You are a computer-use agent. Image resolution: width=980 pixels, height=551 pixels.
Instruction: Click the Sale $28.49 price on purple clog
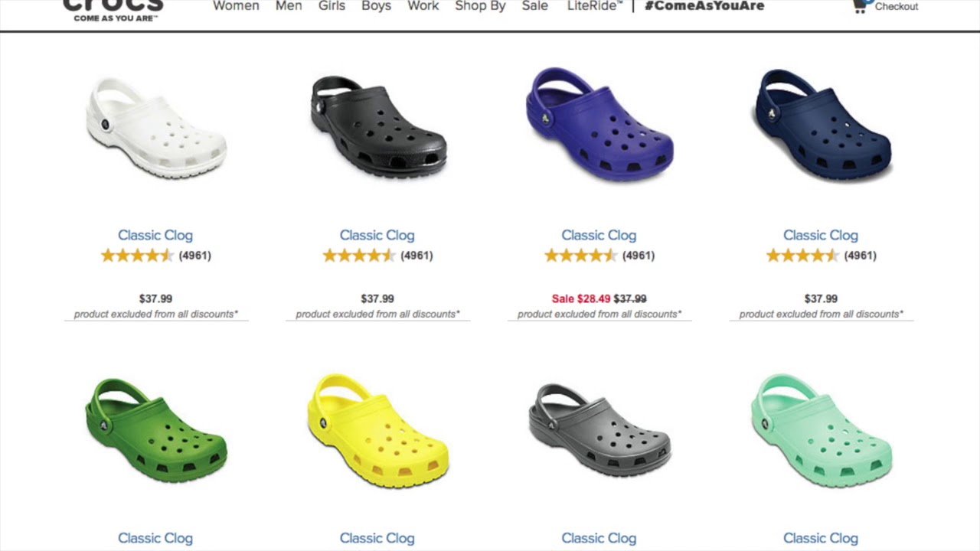581,298
